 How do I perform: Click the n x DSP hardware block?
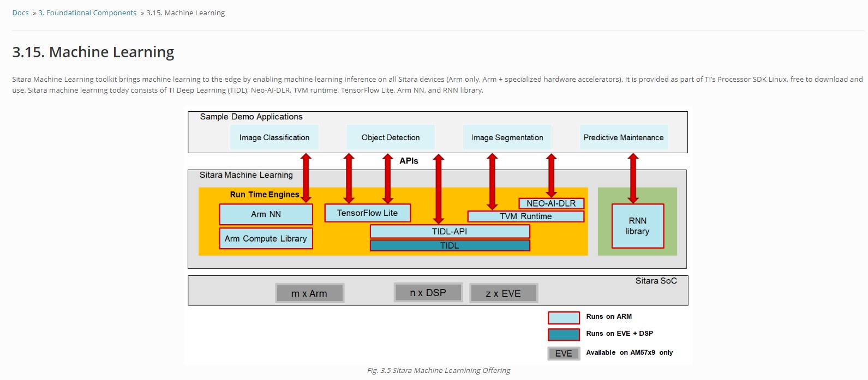428,293
